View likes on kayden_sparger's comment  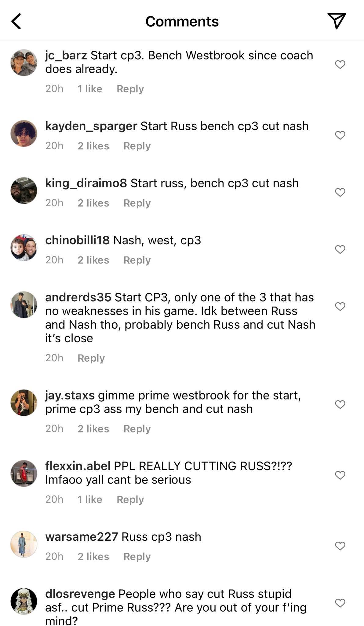(93, 146)
